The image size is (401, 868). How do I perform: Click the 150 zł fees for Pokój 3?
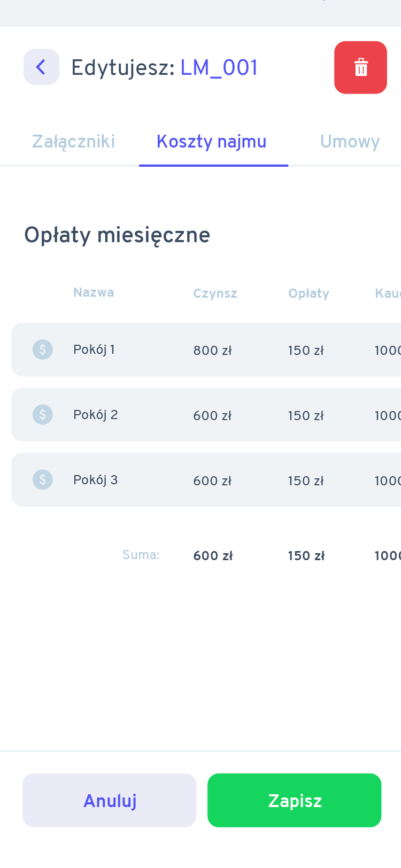pos(306,481)
